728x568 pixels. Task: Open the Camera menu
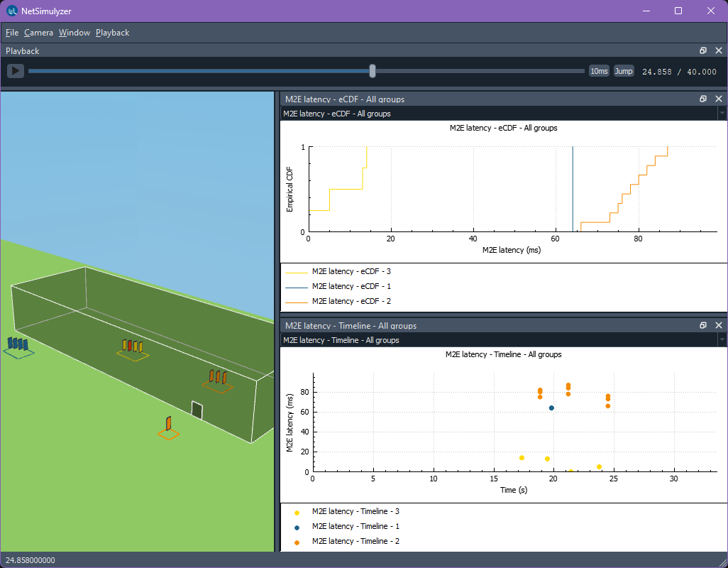tap(38, 33)
